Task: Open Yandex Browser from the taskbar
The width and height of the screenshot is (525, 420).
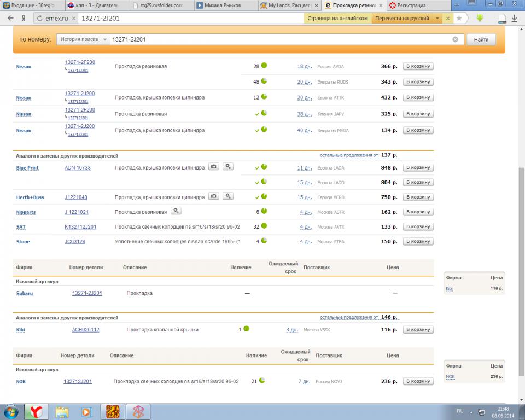Action: [x=37, y=412]
